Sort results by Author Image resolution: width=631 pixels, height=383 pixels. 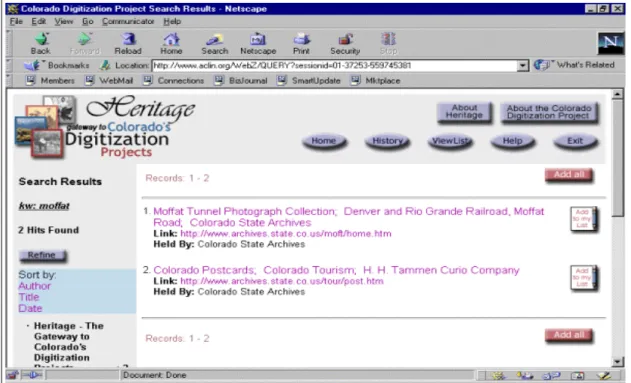coord(35,286)
